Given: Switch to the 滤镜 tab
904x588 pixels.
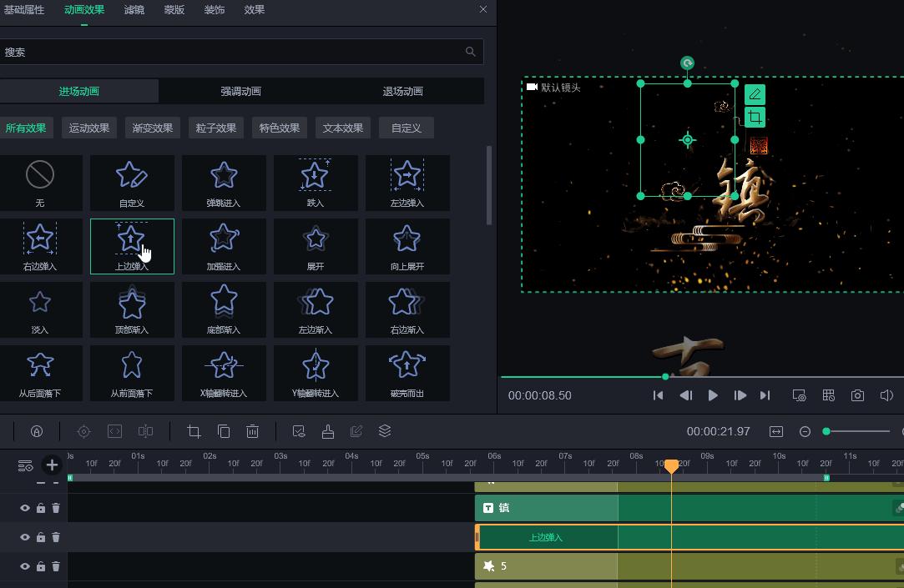Looking at the screenshot, I should pos(134,10).
